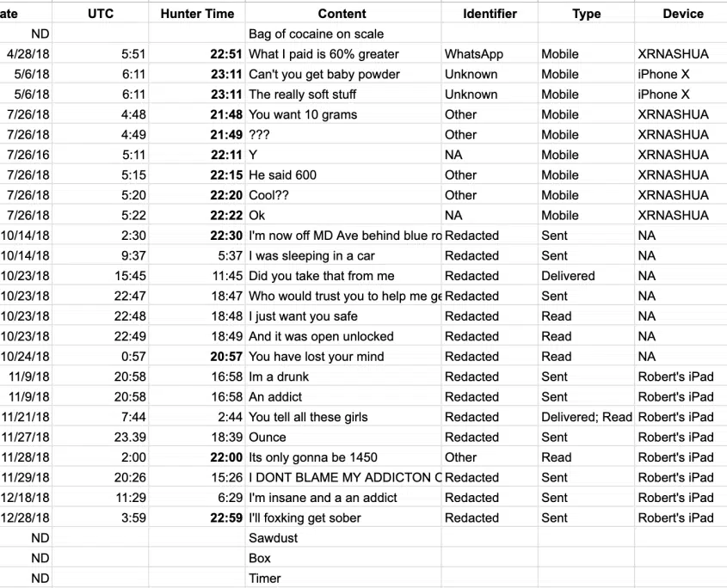Viewport: 727px width, 588px height.
Task: Select the Hunter Time column header
Action: [197, 14]
